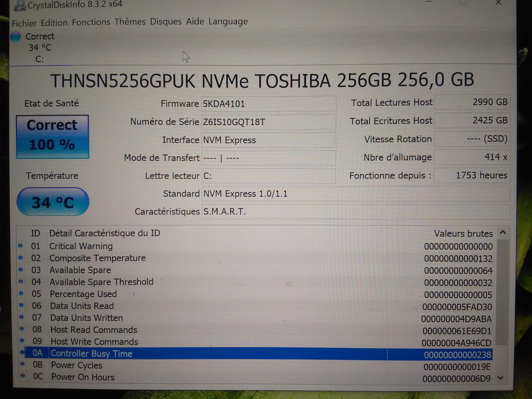This screenshot has width=532, height=399.
Task: Click the Valeurs brutes column header
Action: (x=463, y=234)
